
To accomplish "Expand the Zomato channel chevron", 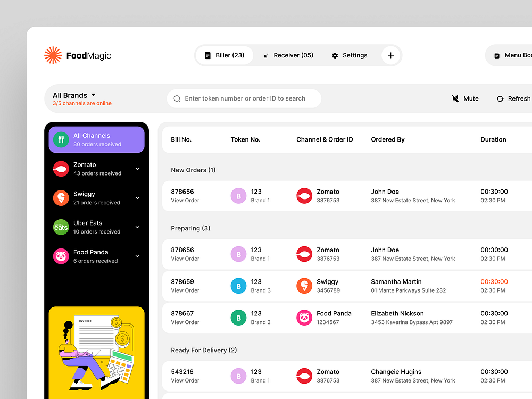I will coord(138,169).
